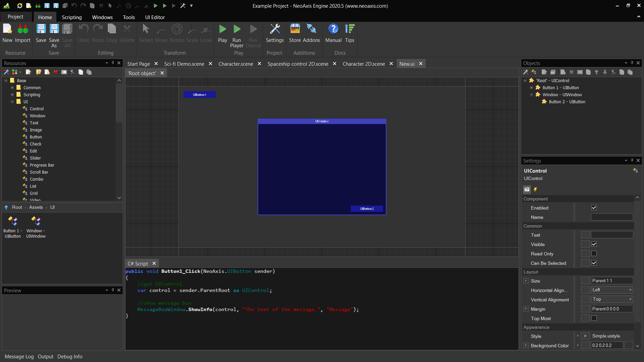Click the Assets breadcrumb link
644x362 pixels.
point(36,207)
